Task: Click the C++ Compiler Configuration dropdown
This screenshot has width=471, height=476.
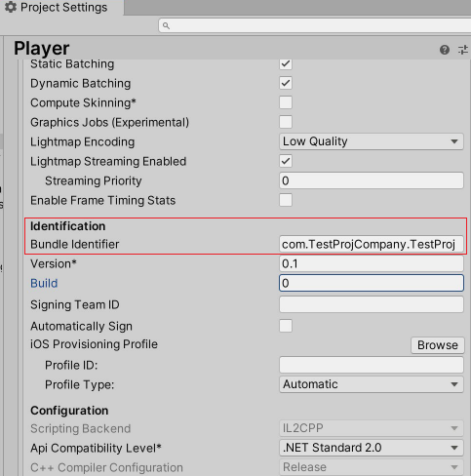Action: tap(372, 467)
